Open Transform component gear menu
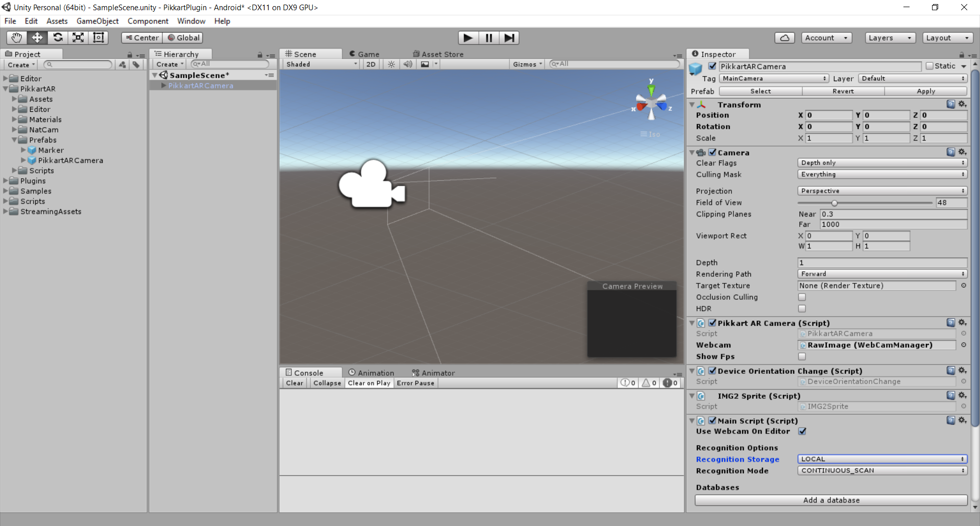 pyautogui.click(x=962, y=104)
